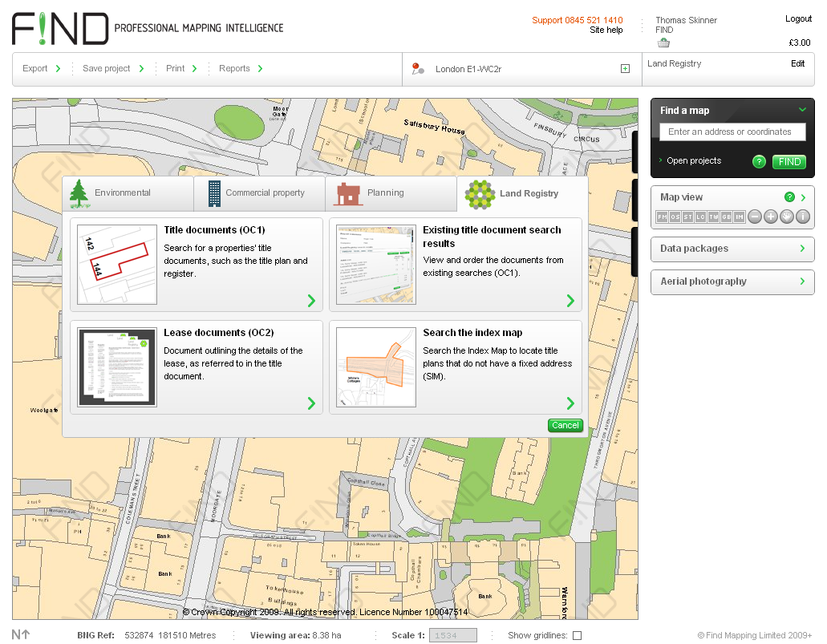This screenshot has height=644, width=827.
Task: Toggle the GB map layer
Action: (727, 217)
